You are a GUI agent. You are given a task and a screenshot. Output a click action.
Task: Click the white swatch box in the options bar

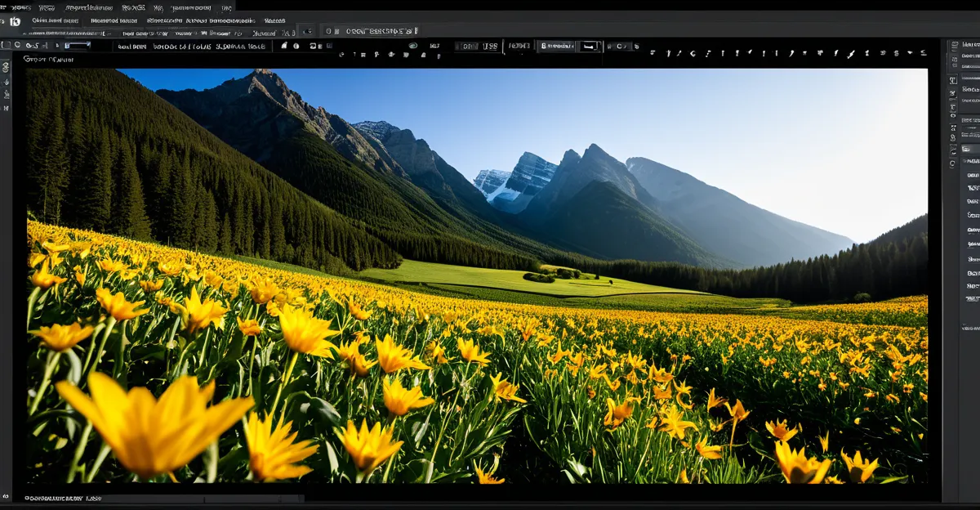coord(590,47)
